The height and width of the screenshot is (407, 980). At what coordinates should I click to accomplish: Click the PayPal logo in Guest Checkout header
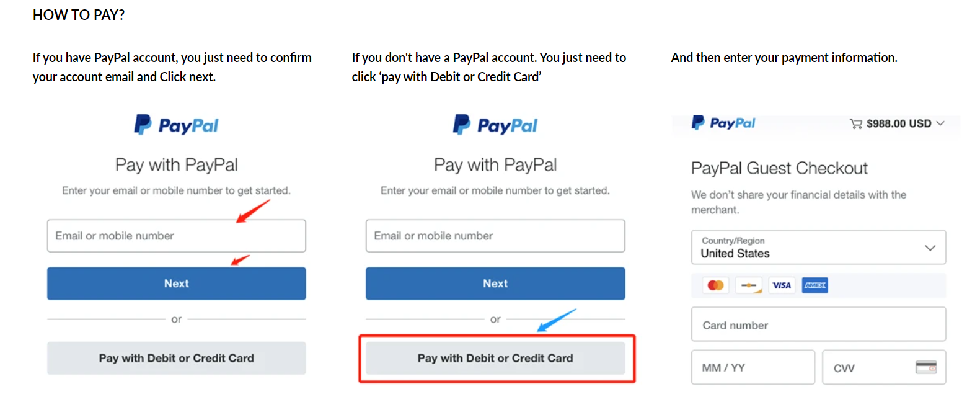(723, 123)
